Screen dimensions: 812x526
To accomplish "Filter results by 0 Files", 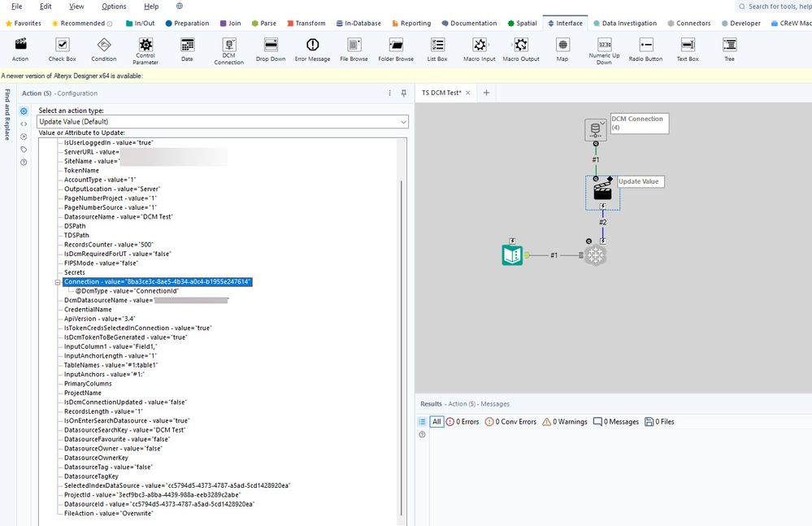I will click(x=659, y=422).
